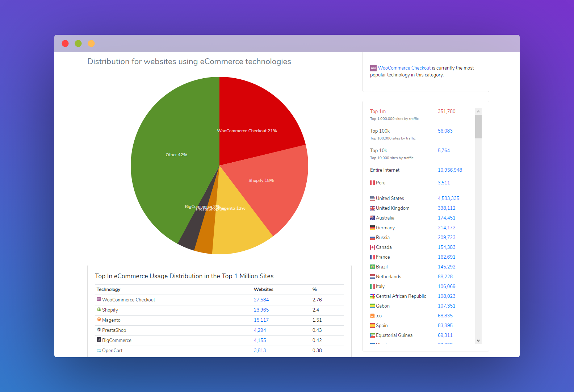Click the .co domain icon
574x392 pixels.
pos(372,316)
